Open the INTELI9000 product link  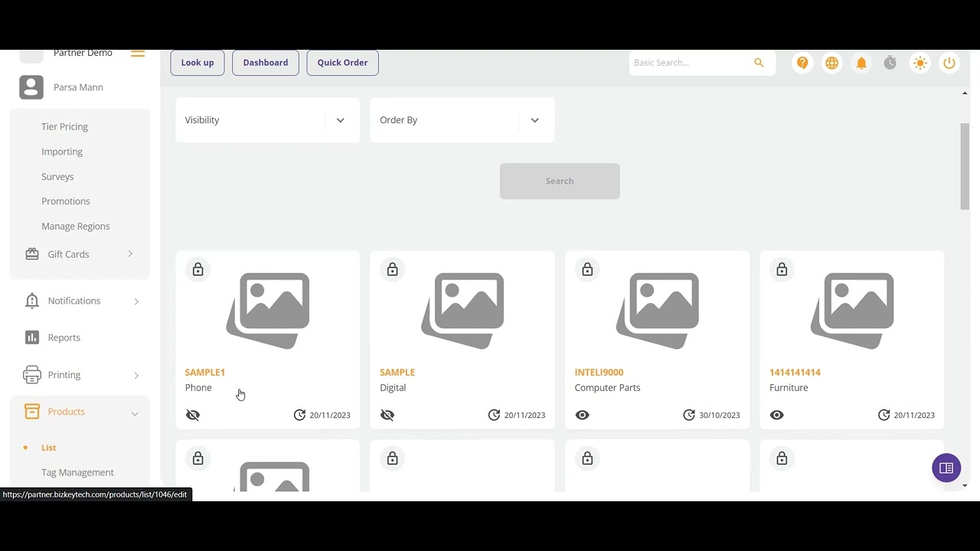(599, 373)
